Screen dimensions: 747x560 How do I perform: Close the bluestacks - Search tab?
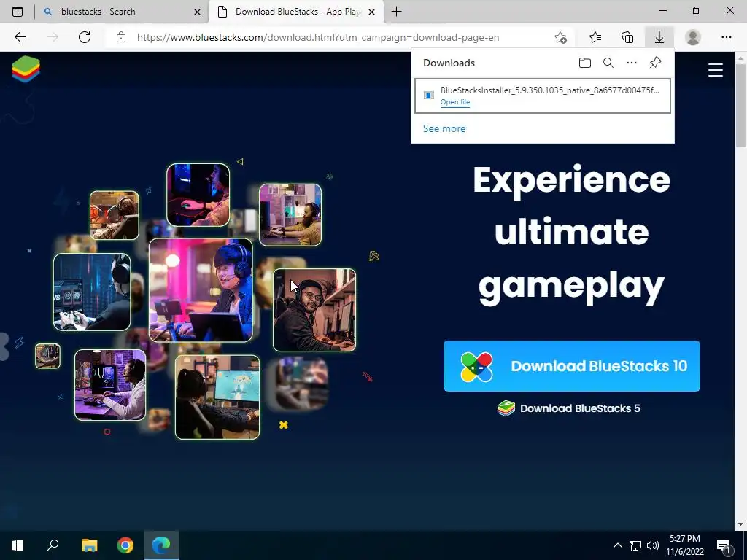coord(197,12)
